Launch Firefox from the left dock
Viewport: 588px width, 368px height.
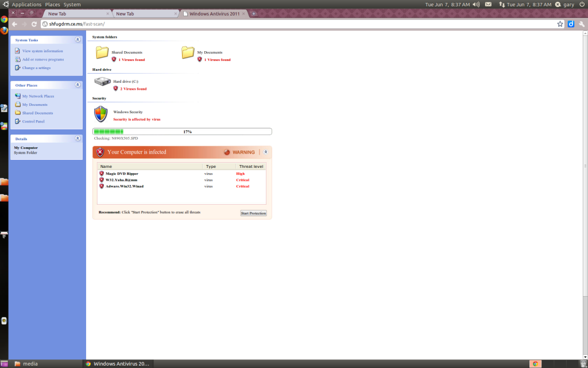pos(4,30)
